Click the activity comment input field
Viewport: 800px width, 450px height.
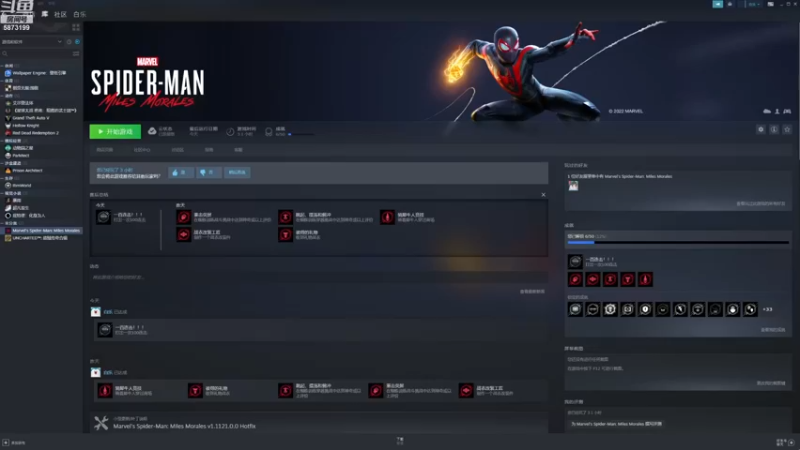[319, 277]
